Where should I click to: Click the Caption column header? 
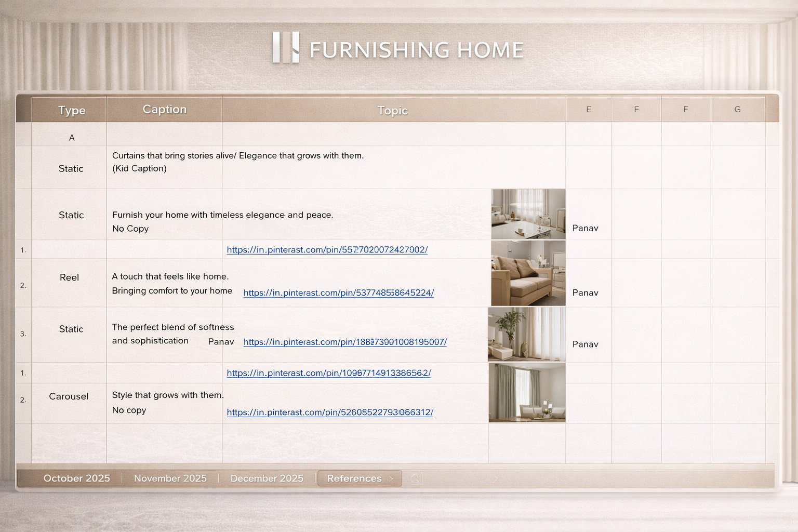coord(164,110)
